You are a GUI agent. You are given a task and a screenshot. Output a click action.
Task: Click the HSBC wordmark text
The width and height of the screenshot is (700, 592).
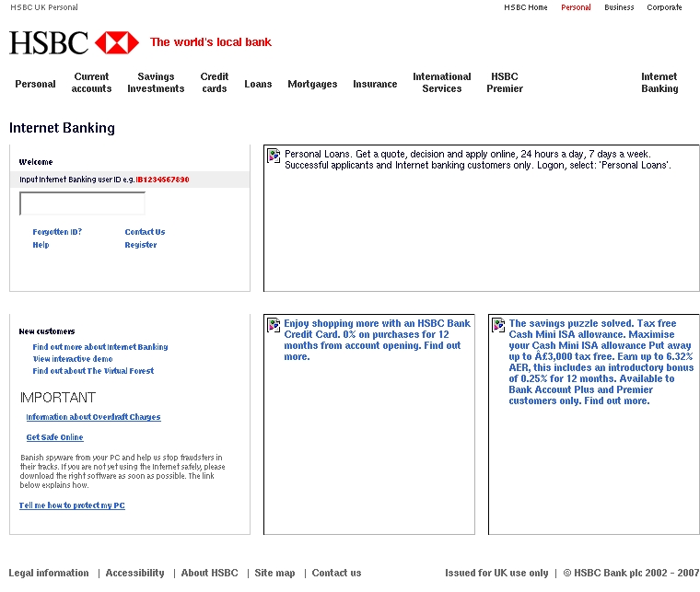point(49,43)
